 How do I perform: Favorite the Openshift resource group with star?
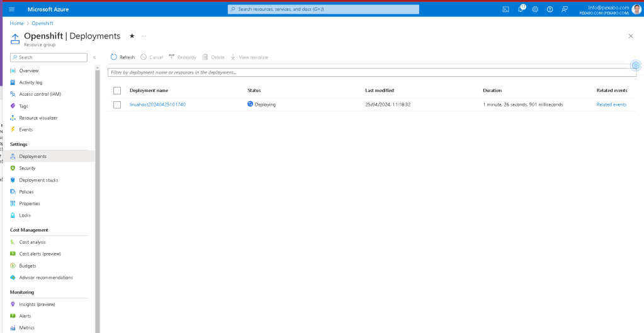[x=132, y=36]
